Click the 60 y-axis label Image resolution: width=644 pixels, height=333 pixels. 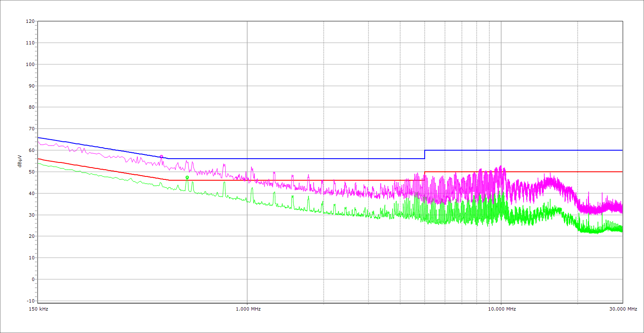[x=31, y=150]
